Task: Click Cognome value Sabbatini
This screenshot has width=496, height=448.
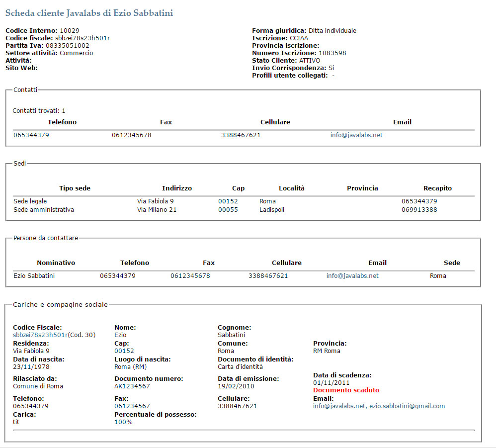Action: tap(231, 335)
